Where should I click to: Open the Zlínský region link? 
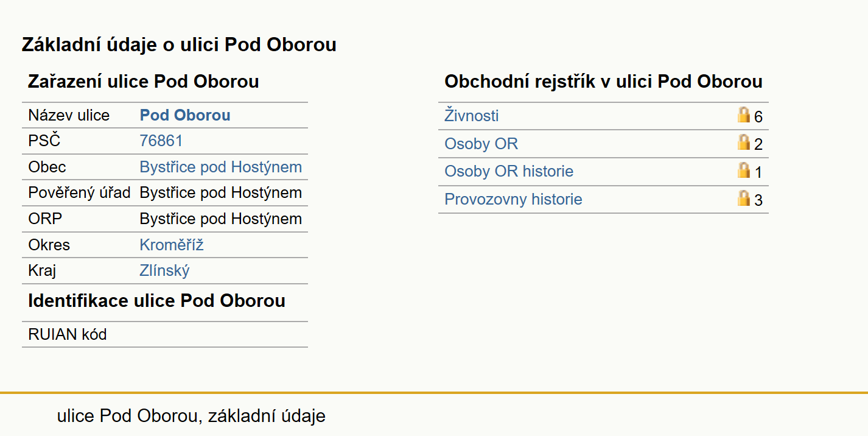165,271
